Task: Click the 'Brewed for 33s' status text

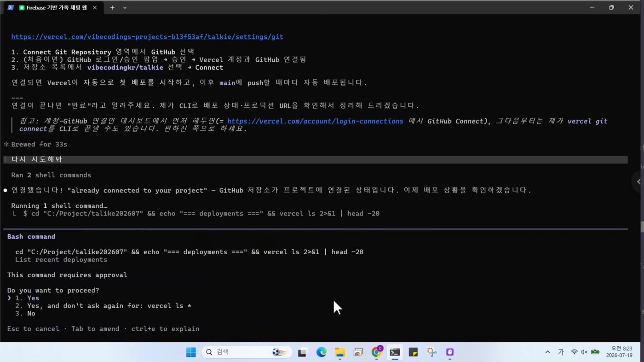Action: 39,144
